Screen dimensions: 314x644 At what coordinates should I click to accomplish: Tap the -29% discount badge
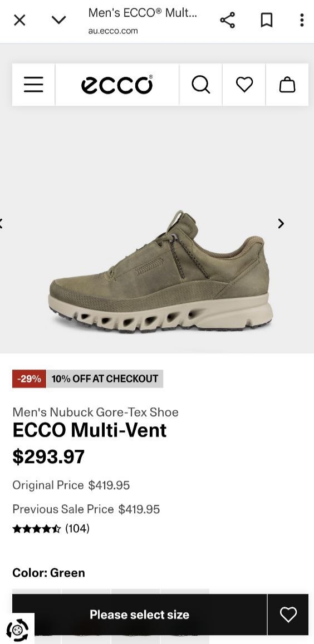pos(29,378)
